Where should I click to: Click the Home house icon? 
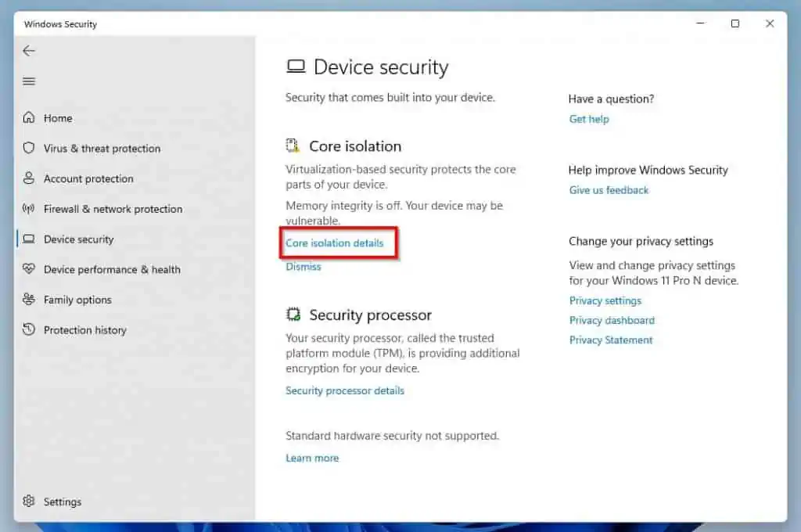coord(29,118)
